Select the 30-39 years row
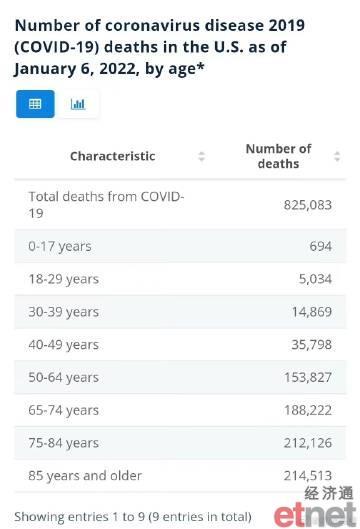The height and width of the screenshot is (529, 360). [180, 312]
